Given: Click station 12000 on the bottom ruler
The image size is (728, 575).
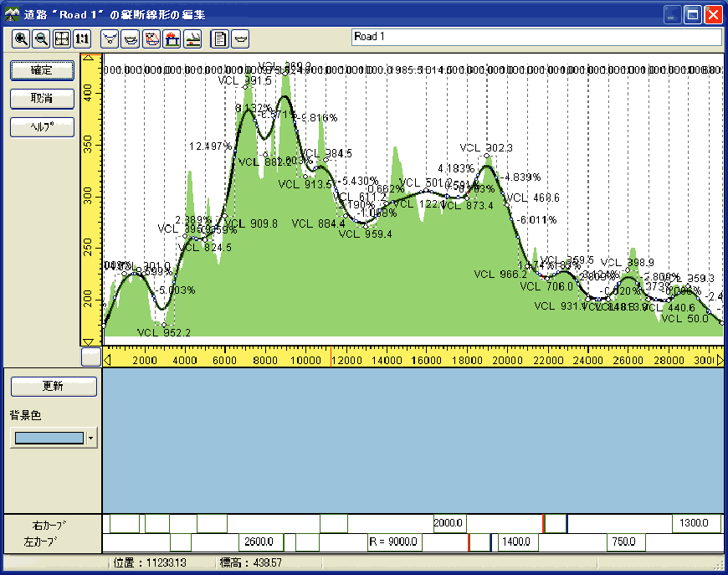Looking at the screenshot, I should (346, 361).
